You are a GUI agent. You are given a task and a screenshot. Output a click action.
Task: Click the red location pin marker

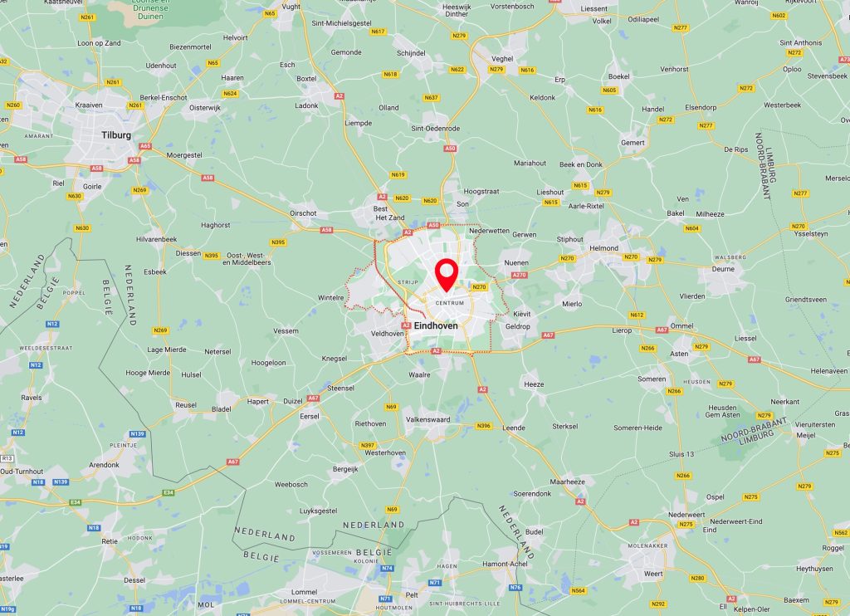(447, 275)
